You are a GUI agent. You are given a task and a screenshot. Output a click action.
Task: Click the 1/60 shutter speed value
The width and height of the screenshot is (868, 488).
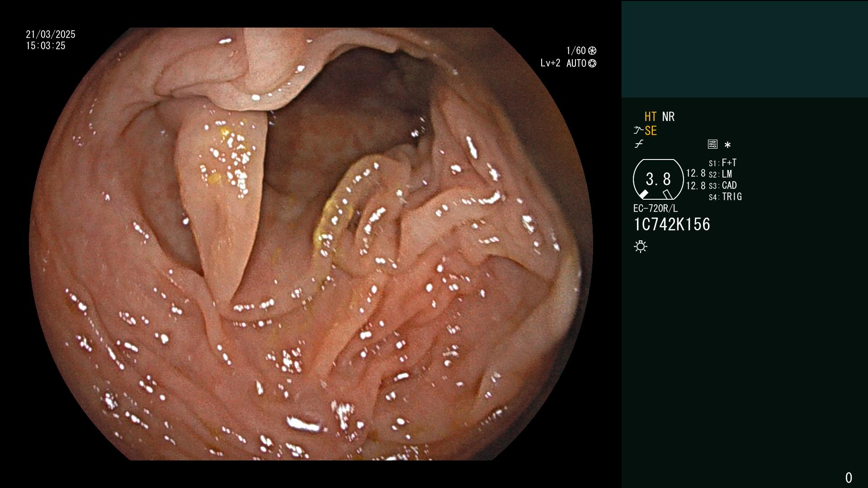coord(576,51)
